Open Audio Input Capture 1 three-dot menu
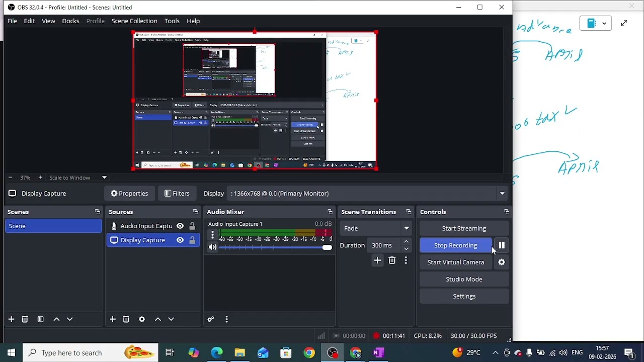Image resolution: width=644 pixels, height=362 pixels. click(212, 235)
